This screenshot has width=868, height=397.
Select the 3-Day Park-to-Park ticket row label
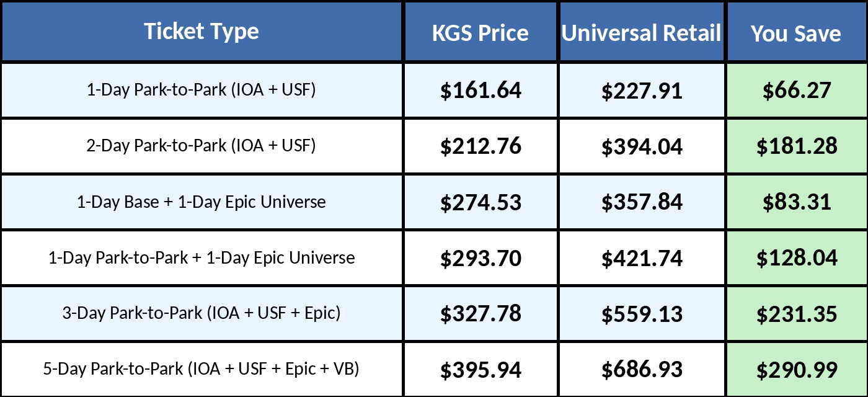click(201, 313)
